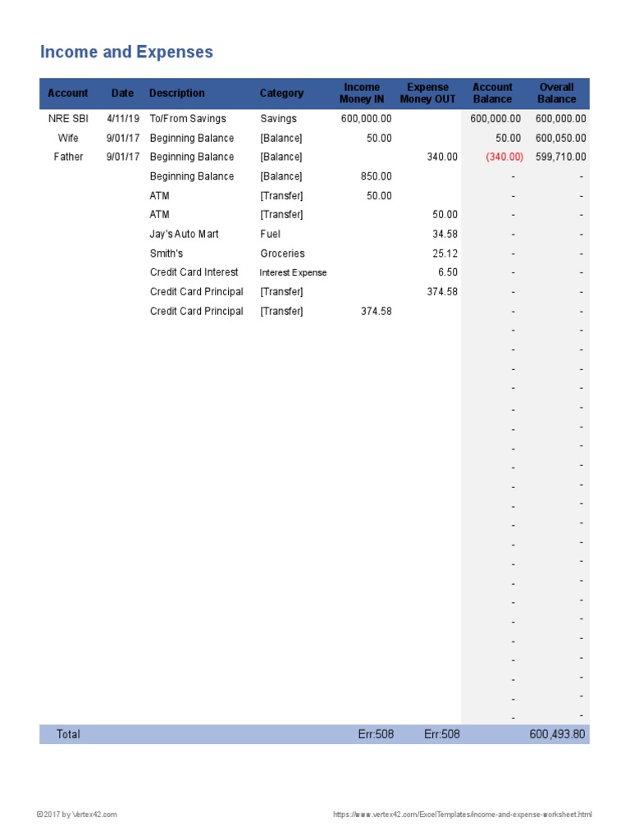
Task: Select the Account Balance column header
Action: (x=492, y=94)
